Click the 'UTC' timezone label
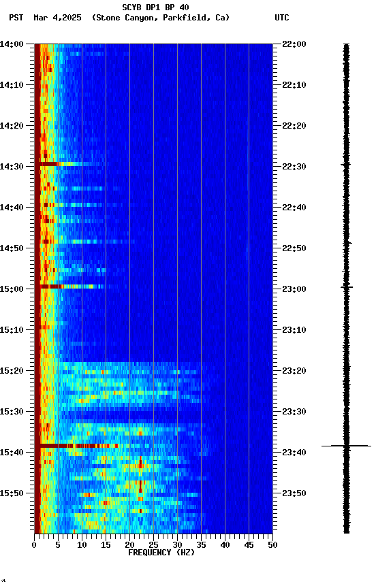This screenshot has width=376, height=588. coord(282,18)
